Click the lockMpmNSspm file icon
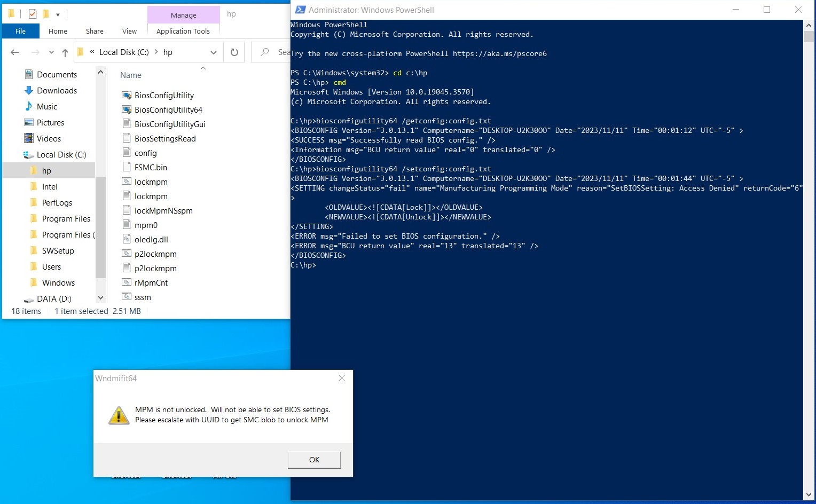 pos(127,210)
